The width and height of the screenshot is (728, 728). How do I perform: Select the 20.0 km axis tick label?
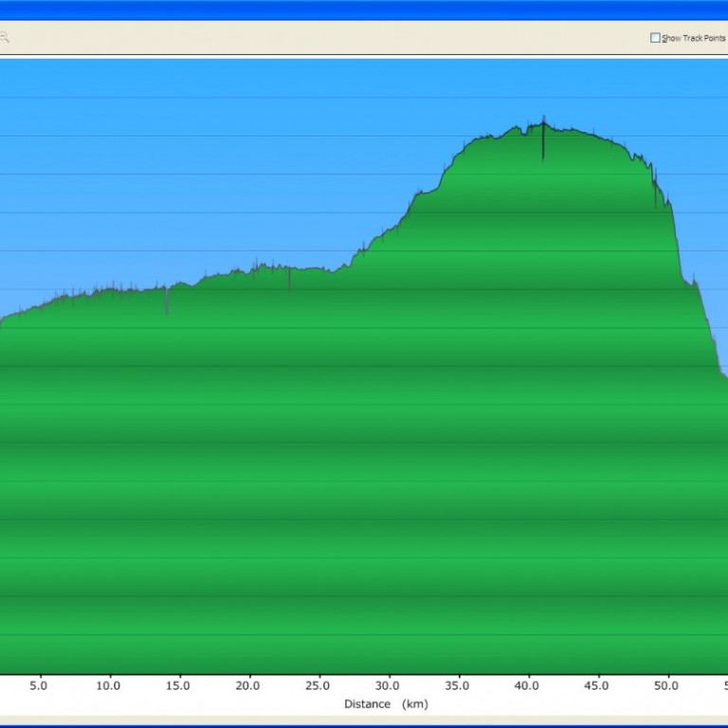pyautogui.click(x=248, y=685)
